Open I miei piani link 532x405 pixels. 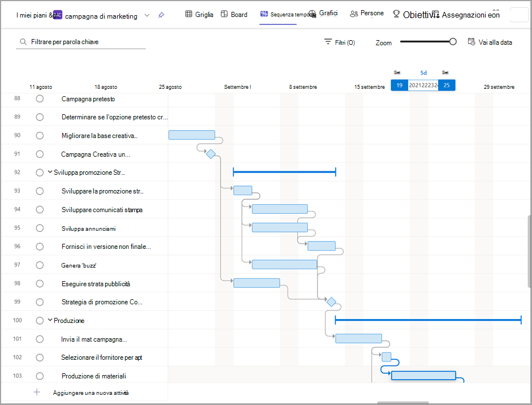(x=31, y=15)
